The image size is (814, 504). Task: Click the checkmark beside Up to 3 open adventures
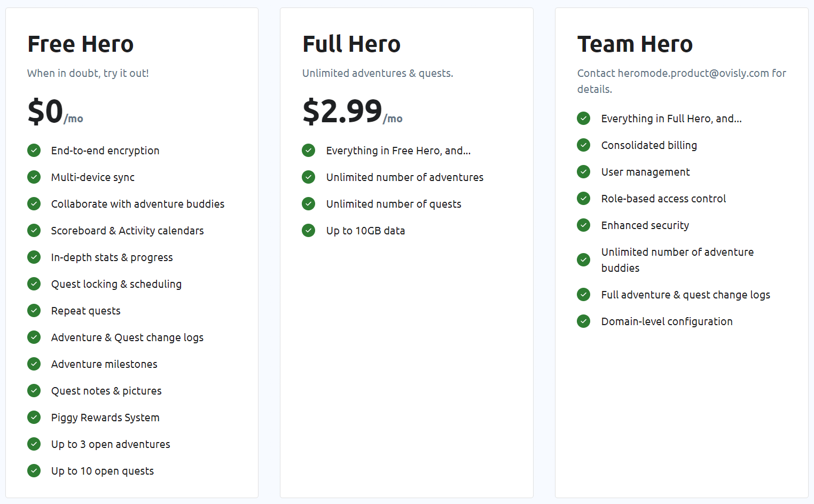[x=34, y=444]
